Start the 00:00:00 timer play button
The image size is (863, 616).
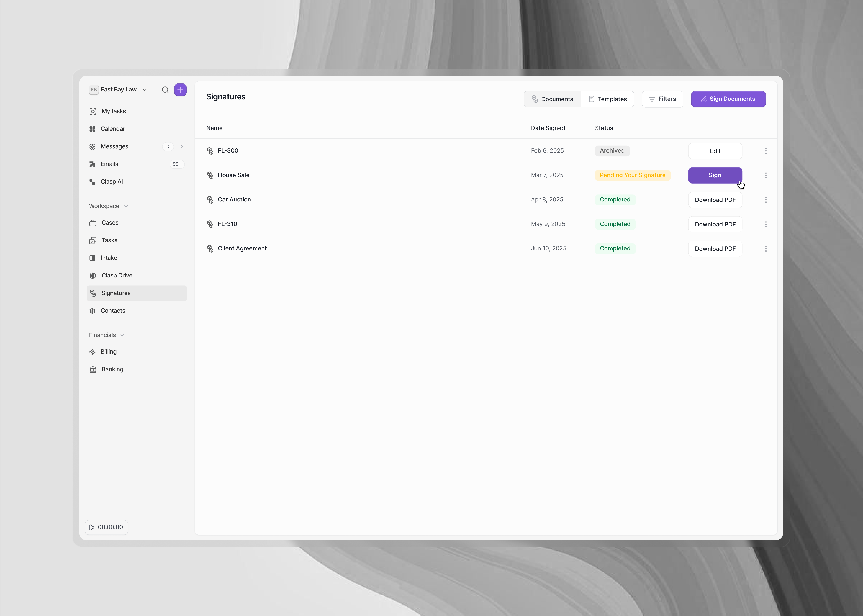92,527
